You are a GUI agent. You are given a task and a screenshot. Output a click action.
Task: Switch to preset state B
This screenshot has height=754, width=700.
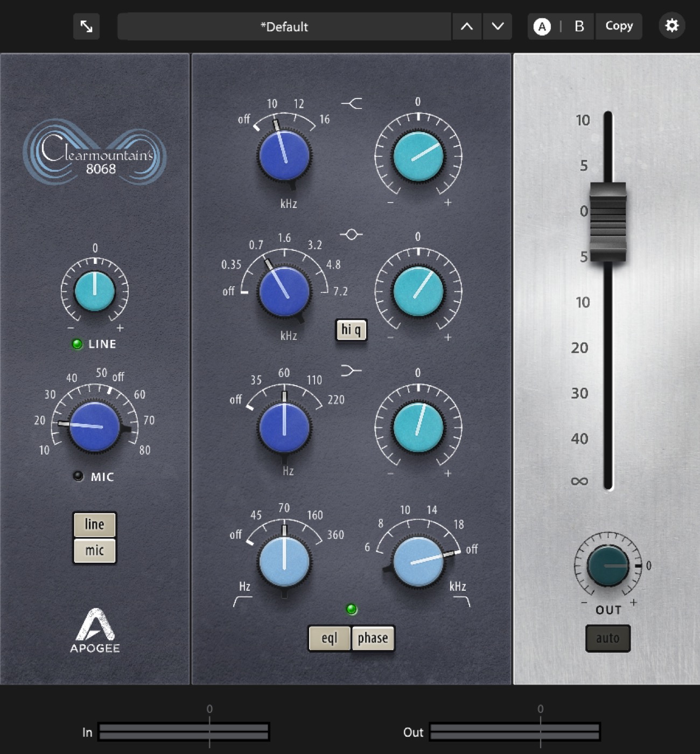(579, 26)
